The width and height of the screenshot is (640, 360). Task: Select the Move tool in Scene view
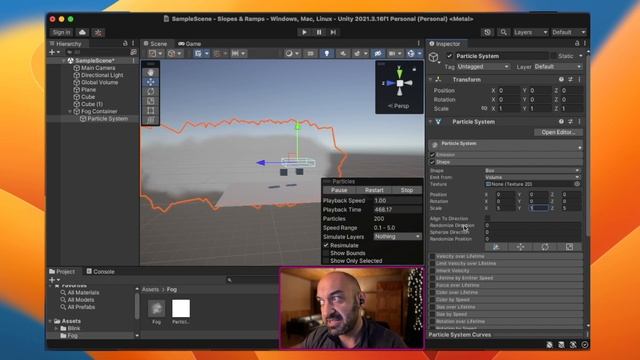coord(151,82)
